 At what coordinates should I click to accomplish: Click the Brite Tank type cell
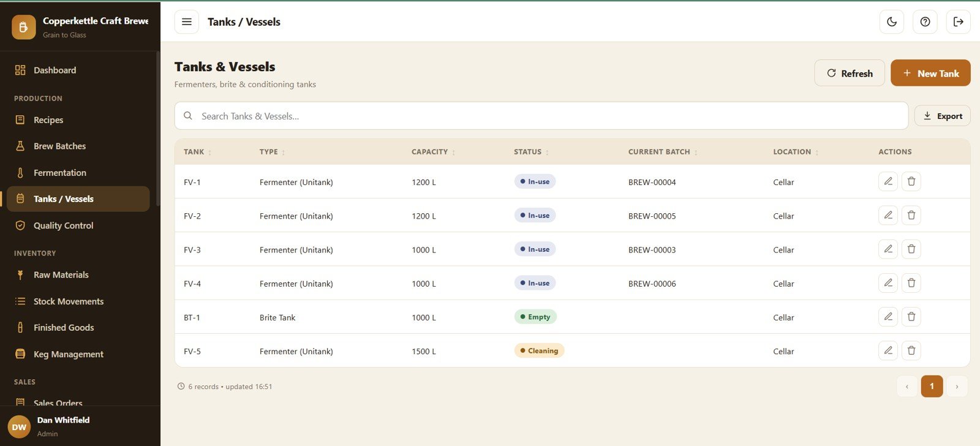(x=277, y=317)
